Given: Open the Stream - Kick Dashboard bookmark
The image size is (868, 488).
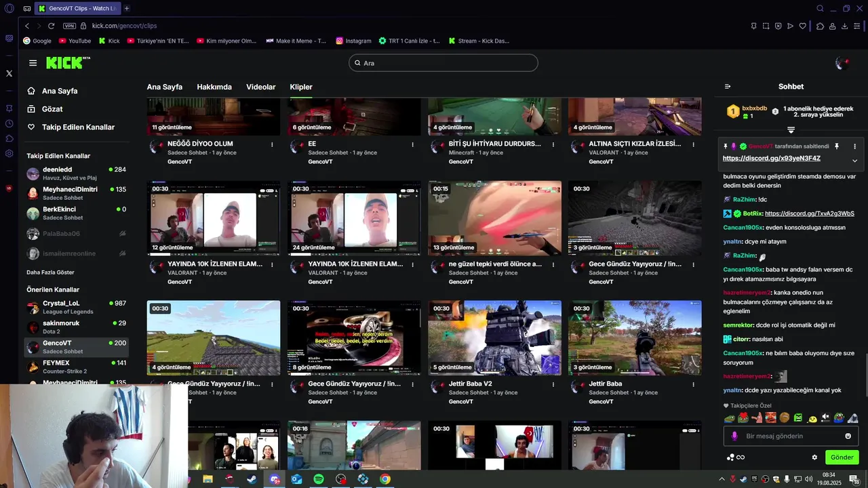Looking at the screenshot, I should pos(478,41).
